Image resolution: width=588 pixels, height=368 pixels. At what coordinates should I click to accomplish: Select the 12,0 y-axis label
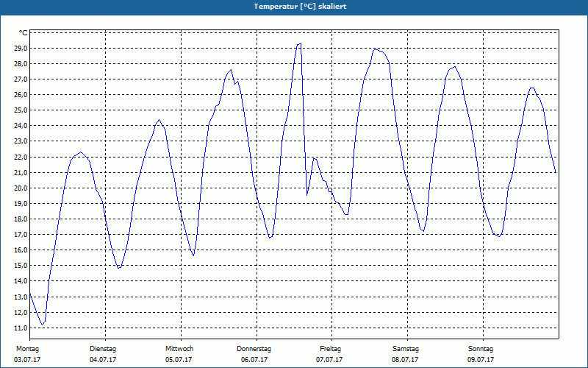click(x=21, y=312)
